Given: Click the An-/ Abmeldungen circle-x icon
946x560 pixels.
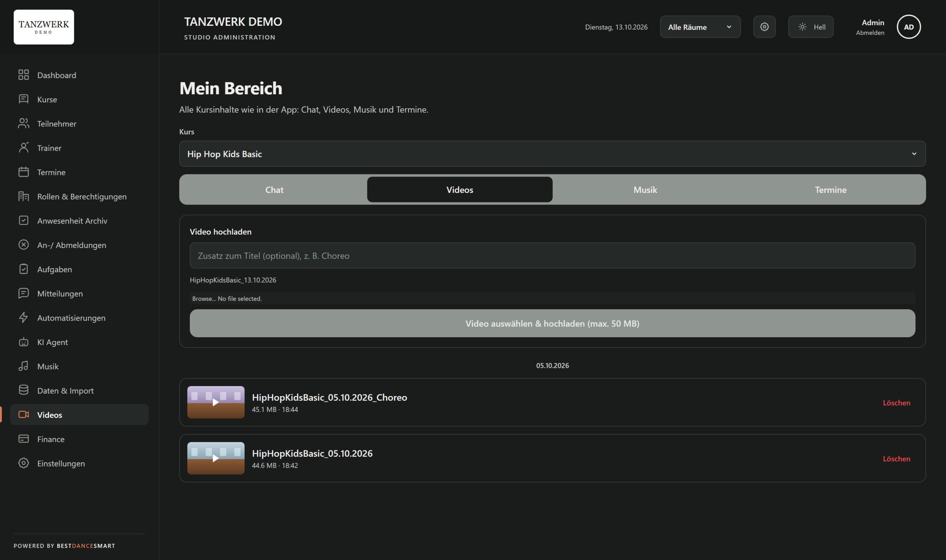Looking at the screenshot, I should pos(23,245).
